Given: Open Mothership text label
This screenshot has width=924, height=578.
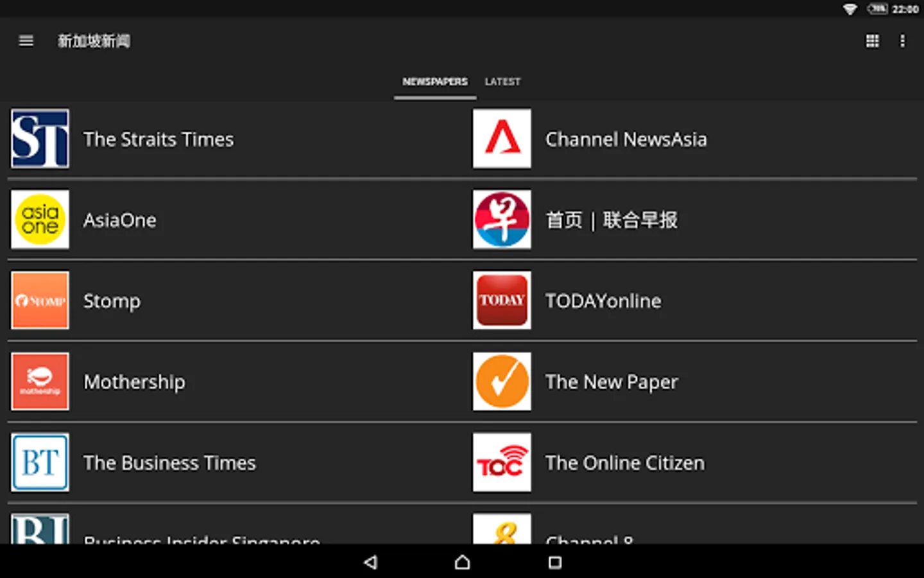Looking at the screenshot, I should click(x=134, y=383).
